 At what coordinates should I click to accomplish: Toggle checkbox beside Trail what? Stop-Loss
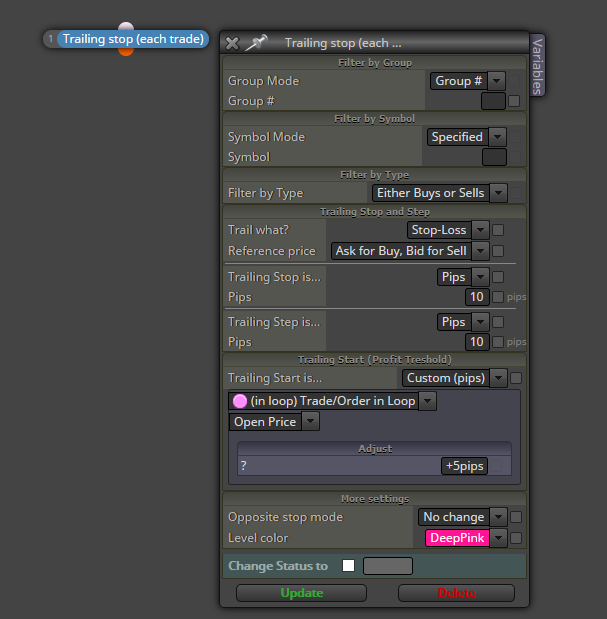(498, 230)
